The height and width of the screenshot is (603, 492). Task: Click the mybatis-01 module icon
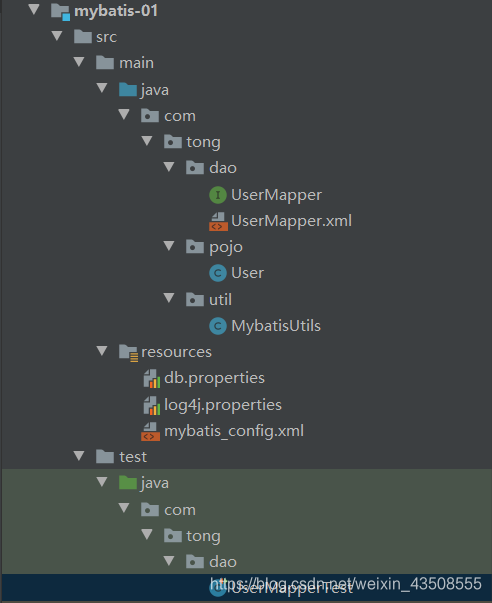pyautogui.click(x=60, y=12)
